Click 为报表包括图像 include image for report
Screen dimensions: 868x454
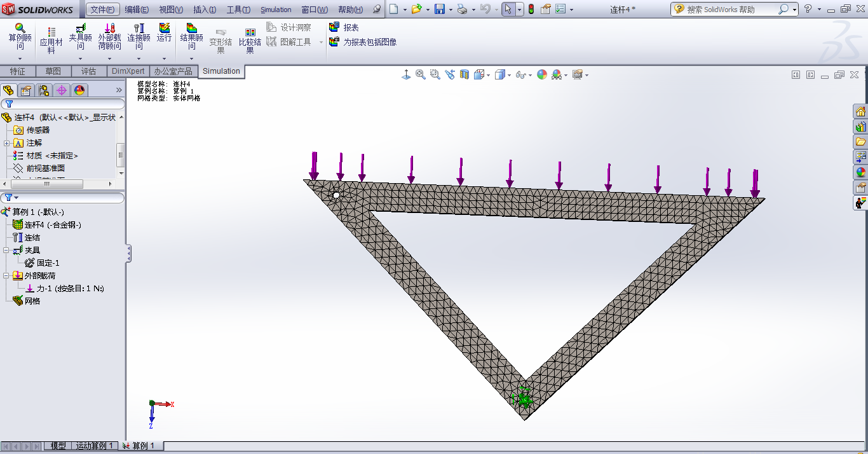363,42
